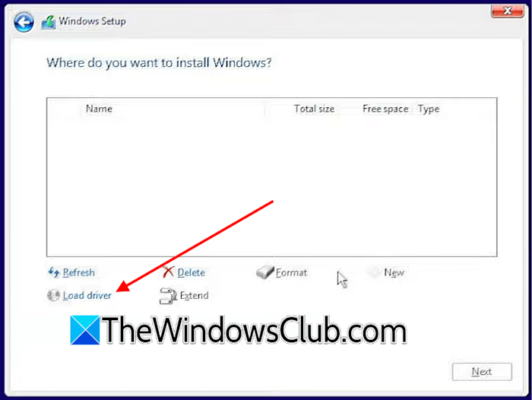Open the Load driver link
This screenshot has height=400, width=532.
(87, 295)
